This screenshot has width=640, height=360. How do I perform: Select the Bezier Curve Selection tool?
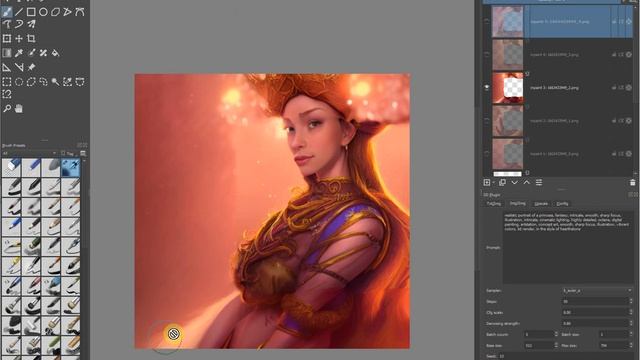(x=80, y=82)
